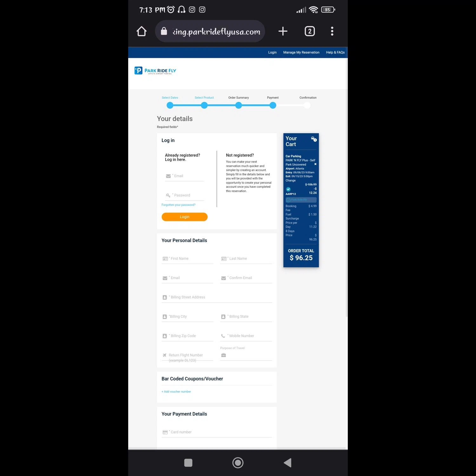Focus the Confirm Email field
476x476 pixels.
click(x=246, y=278)
